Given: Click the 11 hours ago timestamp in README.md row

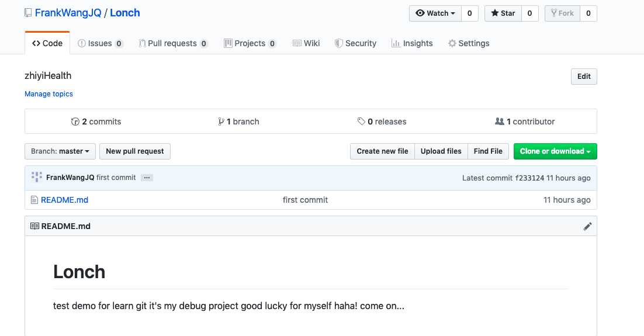Looking at the screenshot, I should pos(567,200).
